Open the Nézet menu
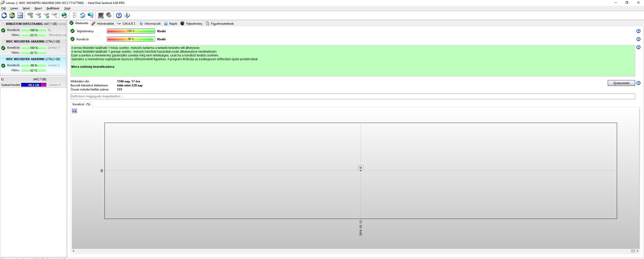 [26, 8]
